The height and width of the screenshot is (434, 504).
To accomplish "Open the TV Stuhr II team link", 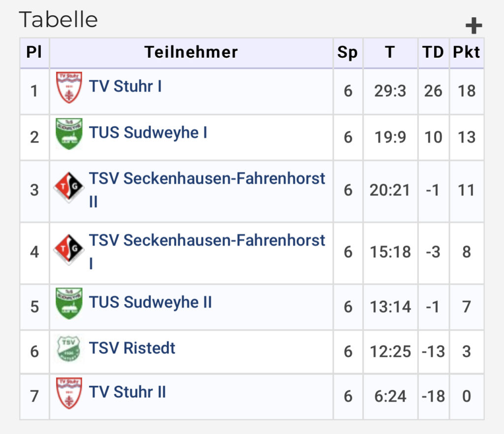I will point(127,392).
